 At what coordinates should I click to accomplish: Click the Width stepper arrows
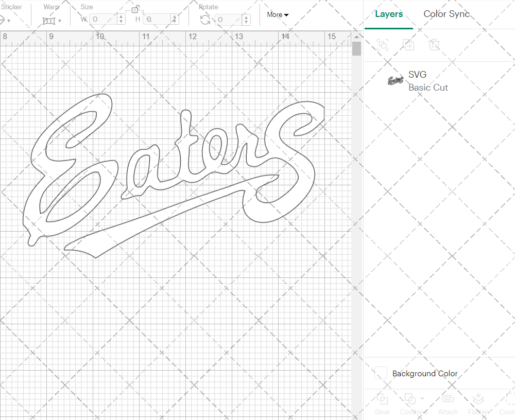click(121, 20)
